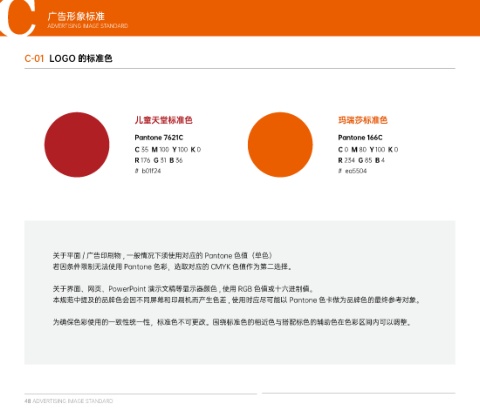Click the PowerPoint paragraph in the gray box

point(237,294)
